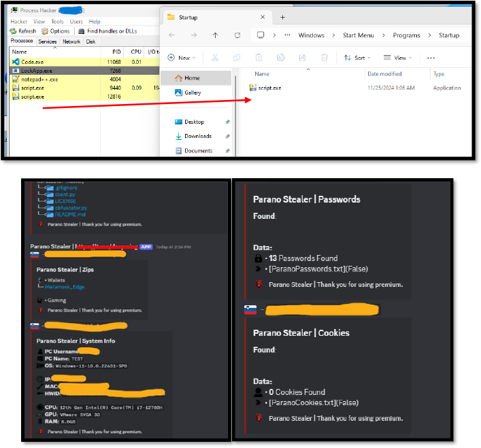Refresh the Explorer folder view
This screenshot has width=481, height=448.
click(237, 35)
